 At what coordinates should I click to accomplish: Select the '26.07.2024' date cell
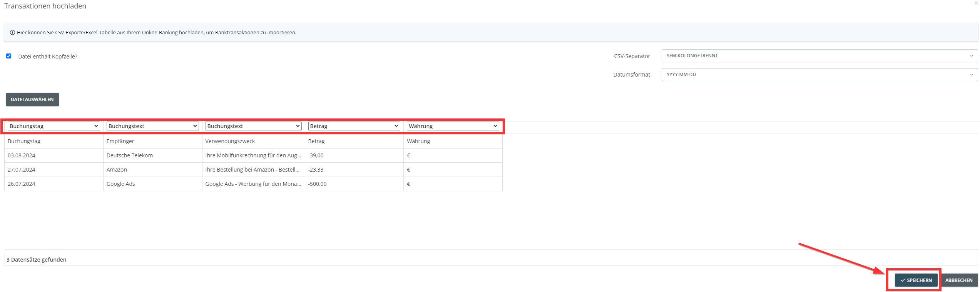click(x=54, y=184)
